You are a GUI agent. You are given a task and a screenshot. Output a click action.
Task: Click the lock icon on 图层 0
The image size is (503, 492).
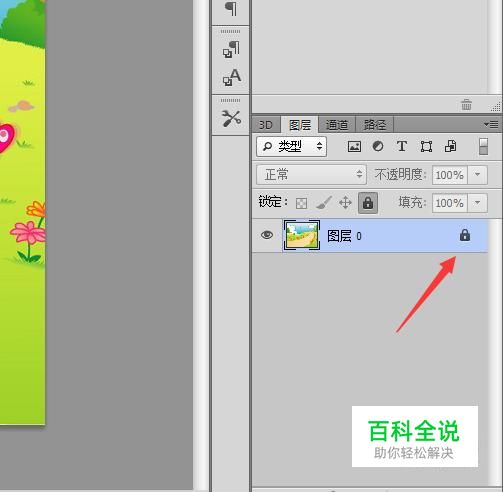(465, 235)
